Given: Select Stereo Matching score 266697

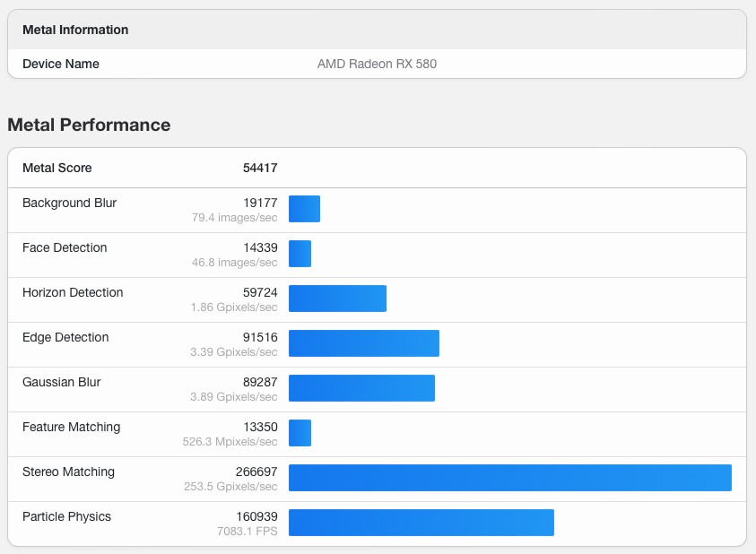Looking at the screenshot, I should [x=256, y=472].
